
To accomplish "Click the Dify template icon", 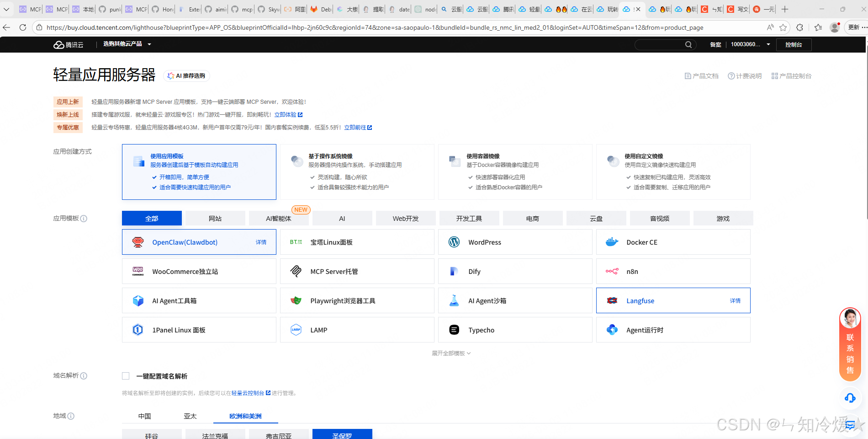I will pyautogui.click(x=454, y=271).
